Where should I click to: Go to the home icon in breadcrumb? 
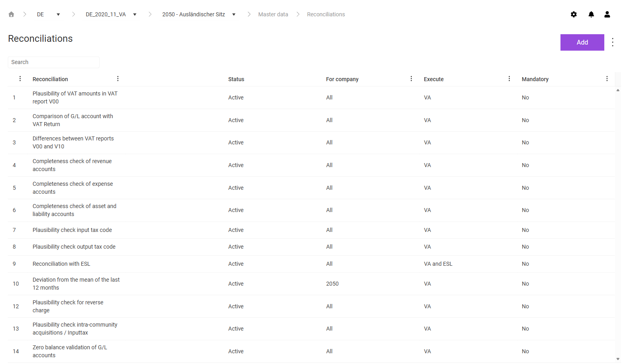[x=11, y=14]
